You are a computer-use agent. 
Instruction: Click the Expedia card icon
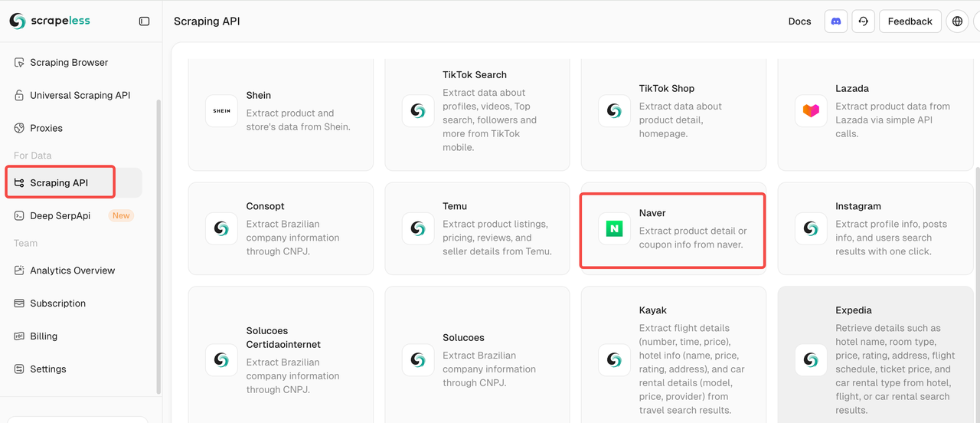811,360
